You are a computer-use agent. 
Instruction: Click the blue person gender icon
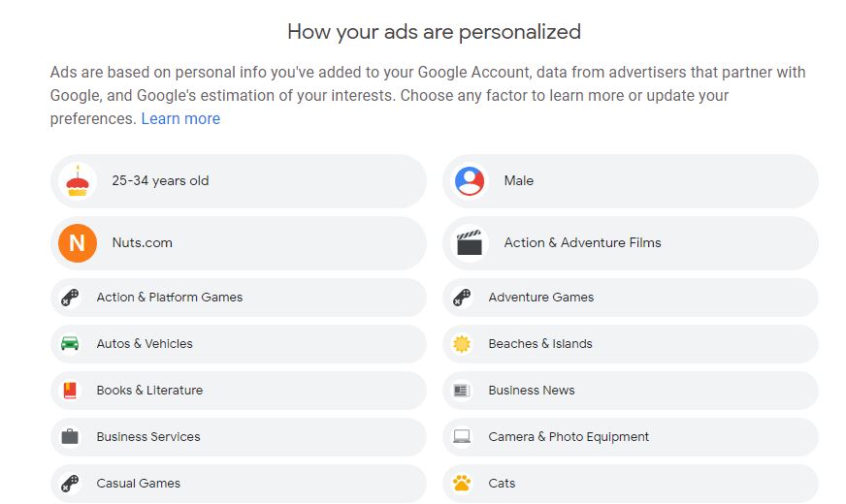(x=470, y=181)
